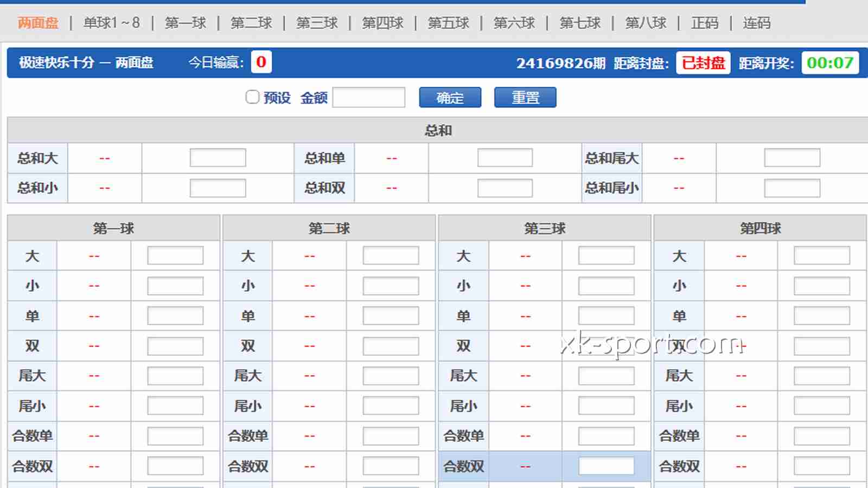Image resolution: width=868 pixels, height=488 pixels.
Task: Open the 两面盘 tab
Action: pos(38,23)
